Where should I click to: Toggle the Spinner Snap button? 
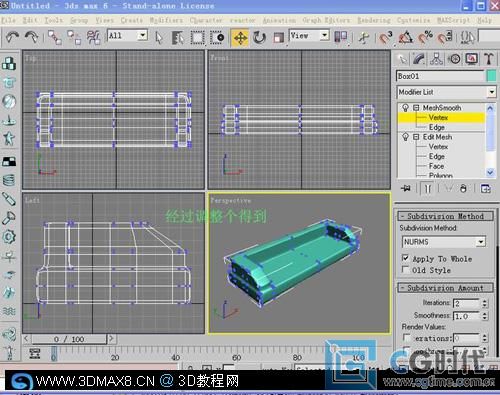click(445, 38)
